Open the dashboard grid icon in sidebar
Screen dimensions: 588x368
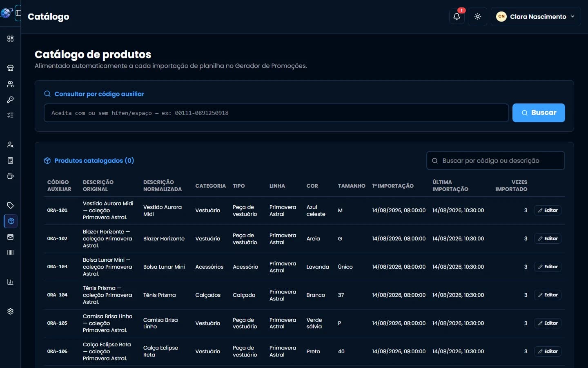(11, 38)
